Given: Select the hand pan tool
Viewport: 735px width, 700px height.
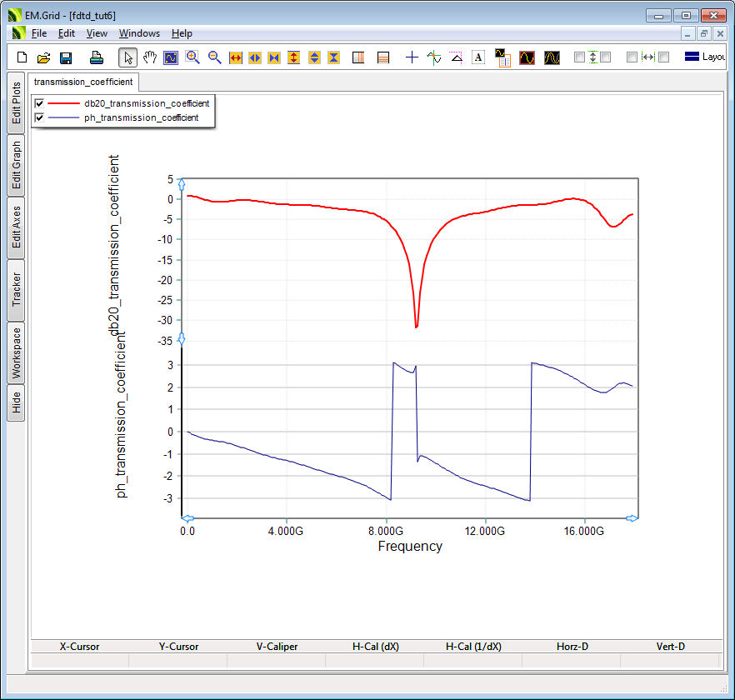Looking at the screenshot, I should (150, 57).
